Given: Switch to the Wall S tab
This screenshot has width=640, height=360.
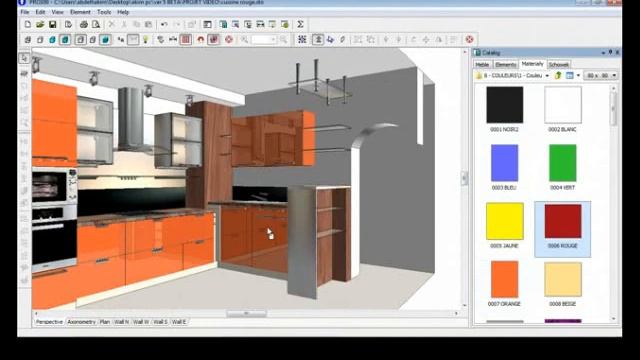Looking at the screenshot, I should [x=160, y=322].
